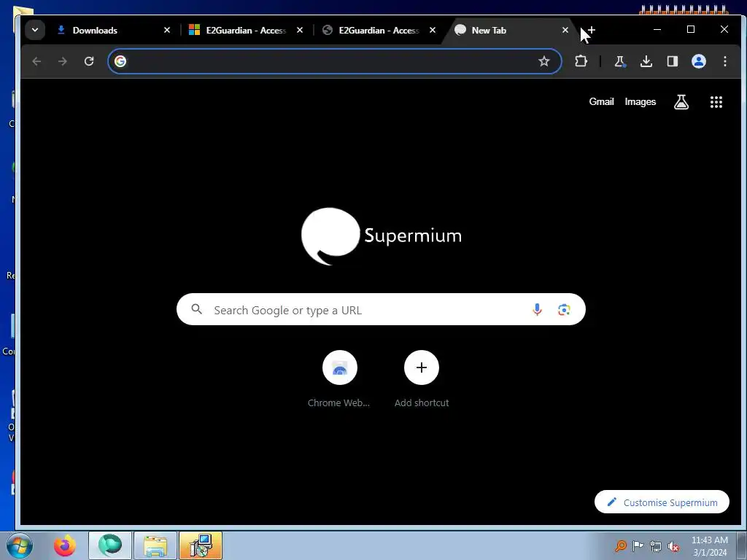Open the clock showing 11:43 AM
Viewport: 747px width, 560px height.
pos(709,545)
